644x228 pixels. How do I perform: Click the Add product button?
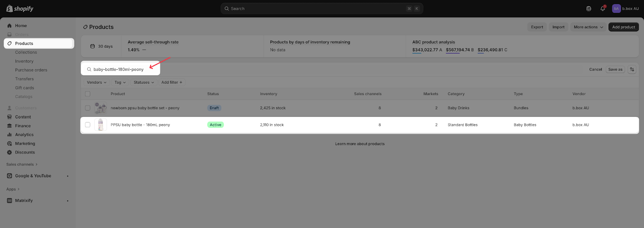point(623,27)
